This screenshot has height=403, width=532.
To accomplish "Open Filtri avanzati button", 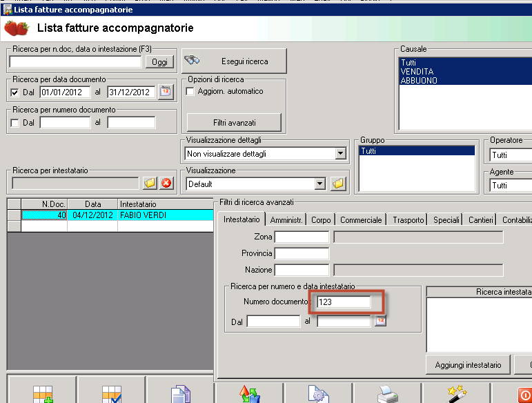I will click(234, 122).
